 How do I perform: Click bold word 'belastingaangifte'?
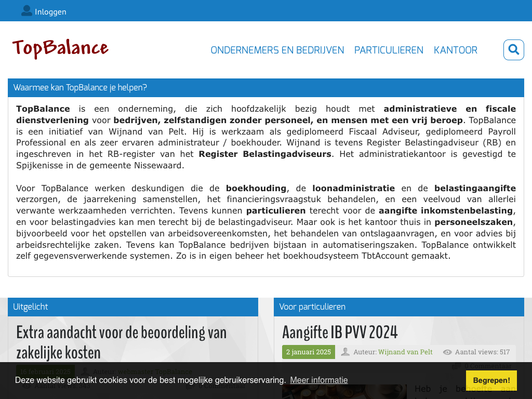pyautogui.click(x=475, y=188)
